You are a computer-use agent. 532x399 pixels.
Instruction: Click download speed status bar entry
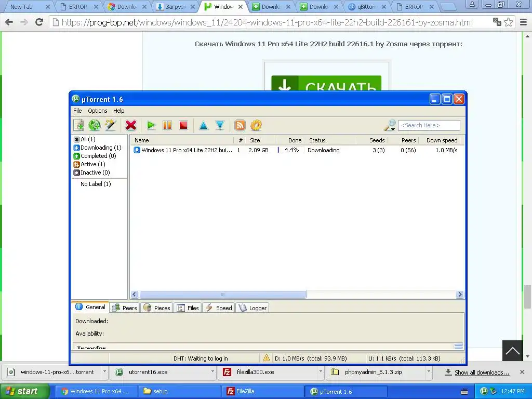311,358
